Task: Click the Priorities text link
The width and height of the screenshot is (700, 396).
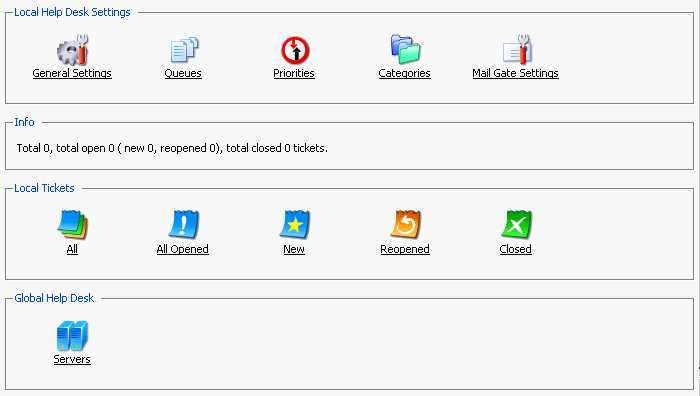Action: tap(294, 73)
